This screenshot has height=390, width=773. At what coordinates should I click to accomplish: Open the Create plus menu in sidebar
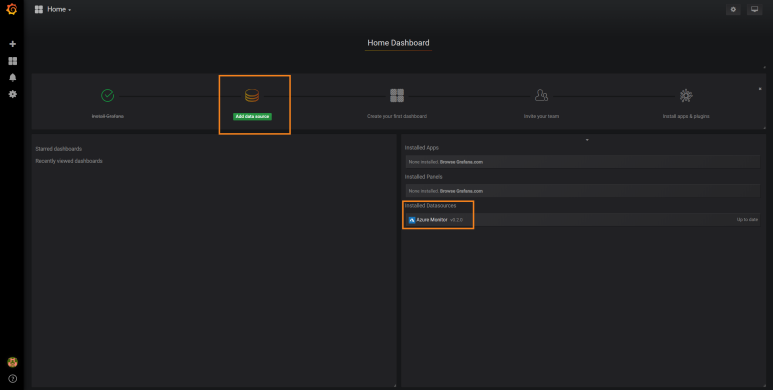(12, 44)
